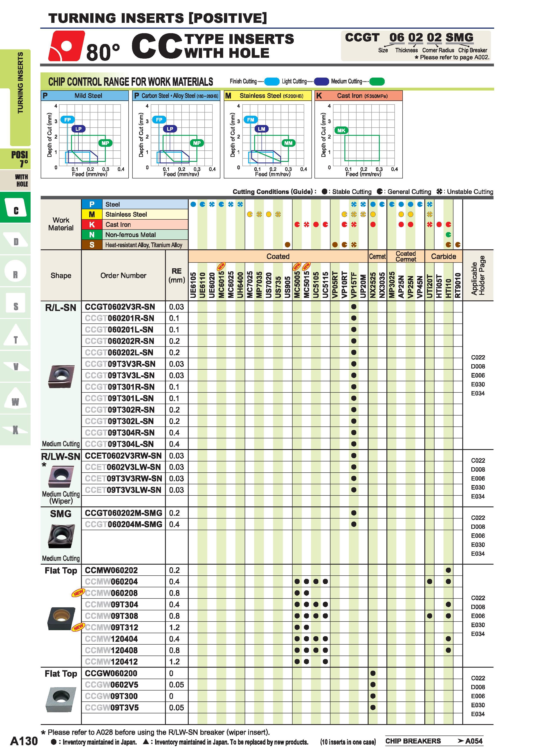Screen dimensions: 534x756
Task: Click the yellow M Stainless Steel badge
Action: pyautogui.click(x=92, y=214)
